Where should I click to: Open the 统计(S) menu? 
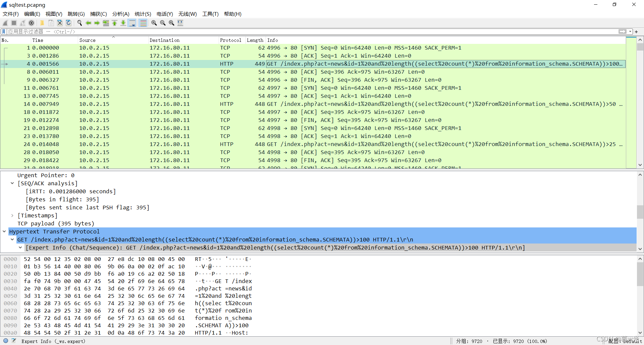pyautogui.click(x=143, y=14)
